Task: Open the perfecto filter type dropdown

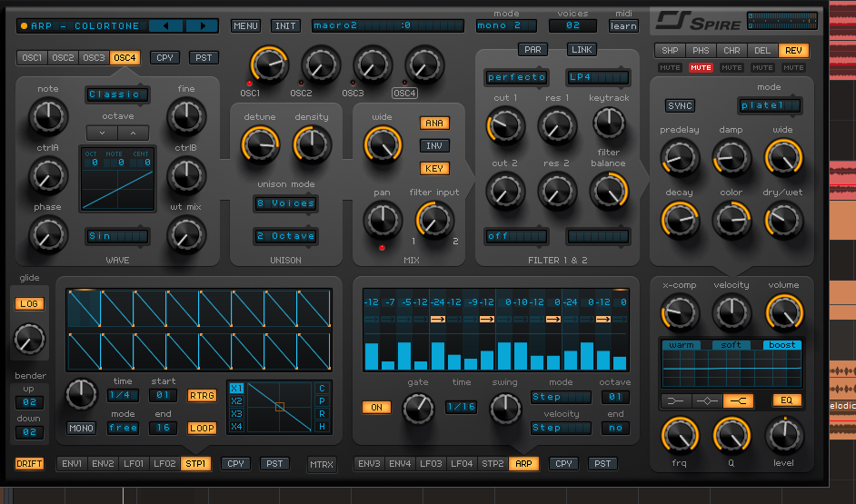Action: click(x=516, y=77)
